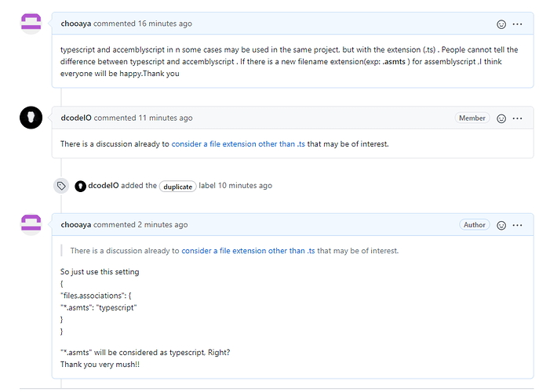The image size is (539, 392).
Task: Open the options menu on dcodeIO's comment
Action: pyautogui.click(x=517, y=118)
